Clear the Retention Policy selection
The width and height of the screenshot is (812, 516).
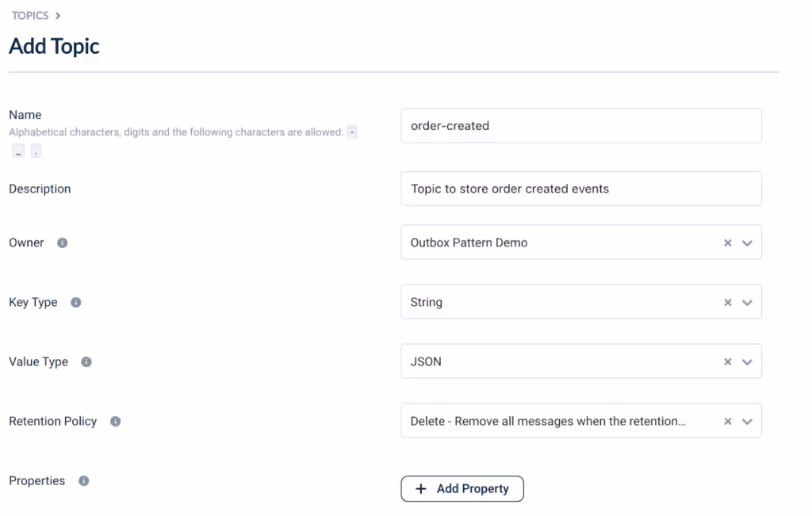click(x=728, y=422)
